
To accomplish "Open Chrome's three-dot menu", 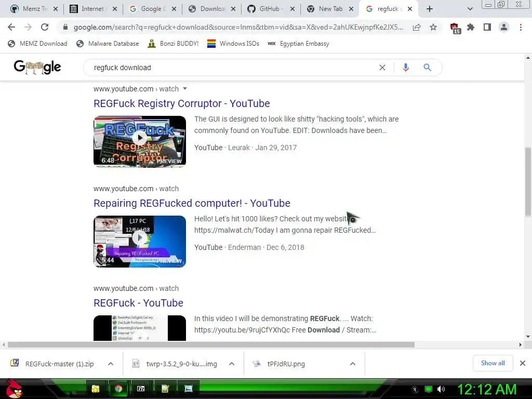I will click(x=521, y=27).
